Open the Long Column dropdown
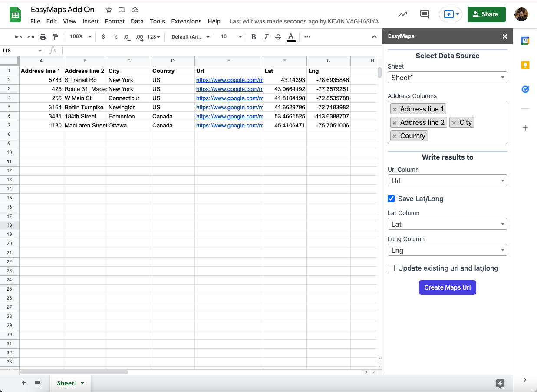This screenshot has height=392, width=537. click(x=447, y=250)
